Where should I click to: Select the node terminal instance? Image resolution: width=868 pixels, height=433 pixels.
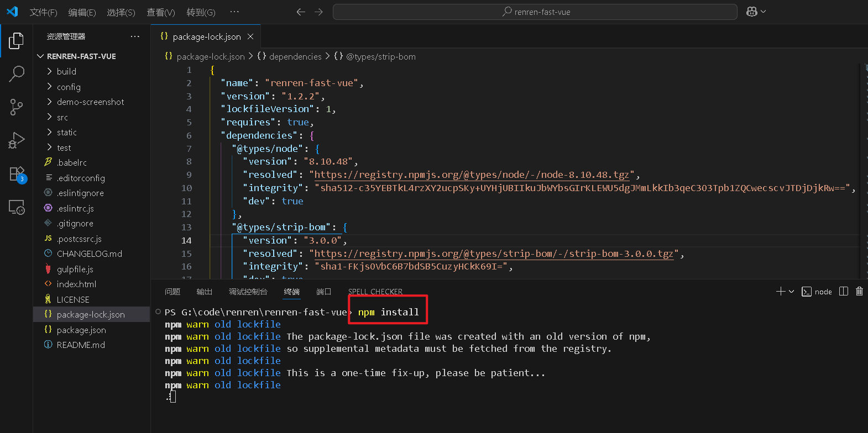pyautogui.click(x=817, y=292)
